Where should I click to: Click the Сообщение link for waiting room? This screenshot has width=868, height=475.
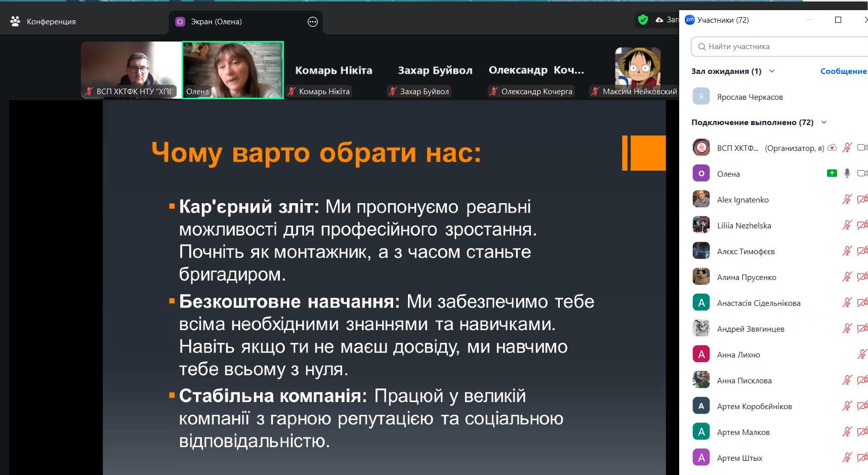(x=843, y=71)
